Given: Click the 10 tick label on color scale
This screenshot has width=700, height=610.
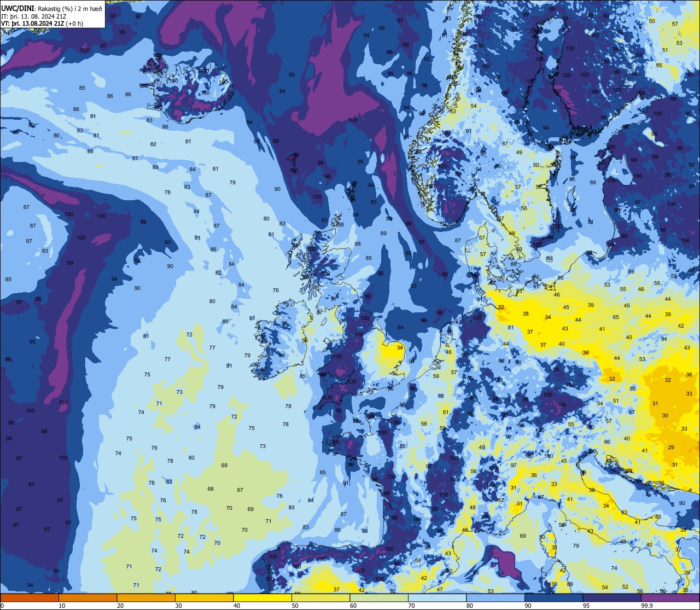Looking at the screenshot, I should click(x=62, y=606).
